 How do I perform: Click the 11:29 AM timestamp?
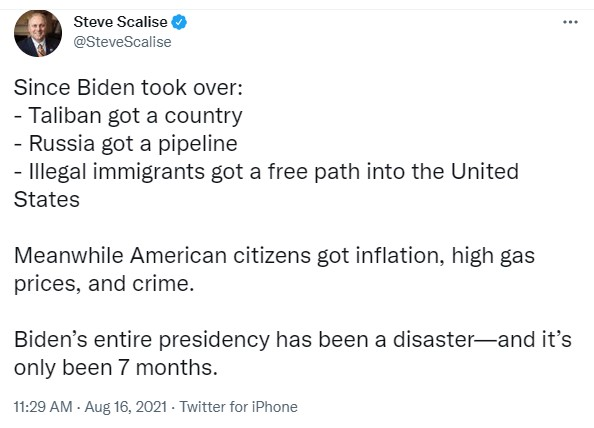(43, 407)
